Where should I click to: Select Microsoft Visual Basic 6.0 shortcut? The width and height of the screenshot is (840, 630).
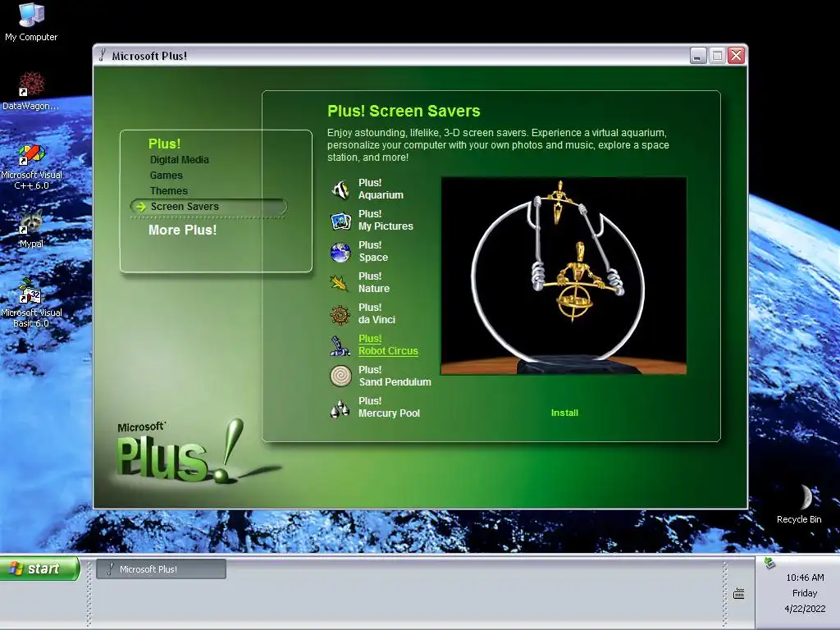(31, 303)
